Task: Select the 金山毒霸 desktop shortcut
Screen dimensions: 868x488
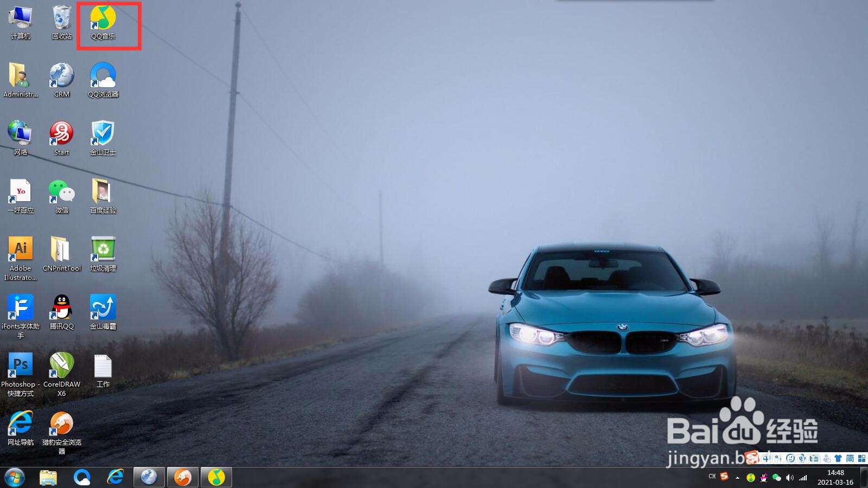Action: coord(103,312)
